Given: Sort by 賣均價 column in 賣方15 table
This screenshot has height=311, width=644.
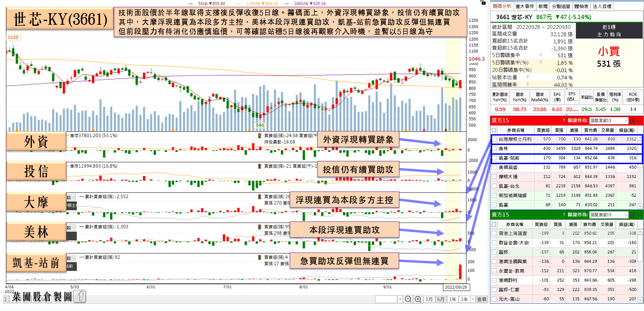Looking at the screenshot, I should (589, 224).
